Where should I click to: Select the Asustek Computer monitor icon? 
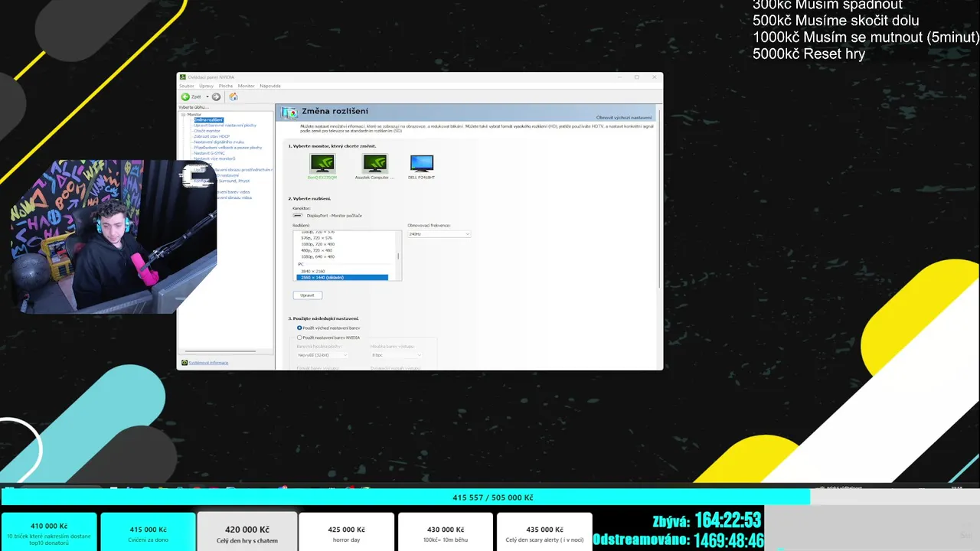pos(374,163)
